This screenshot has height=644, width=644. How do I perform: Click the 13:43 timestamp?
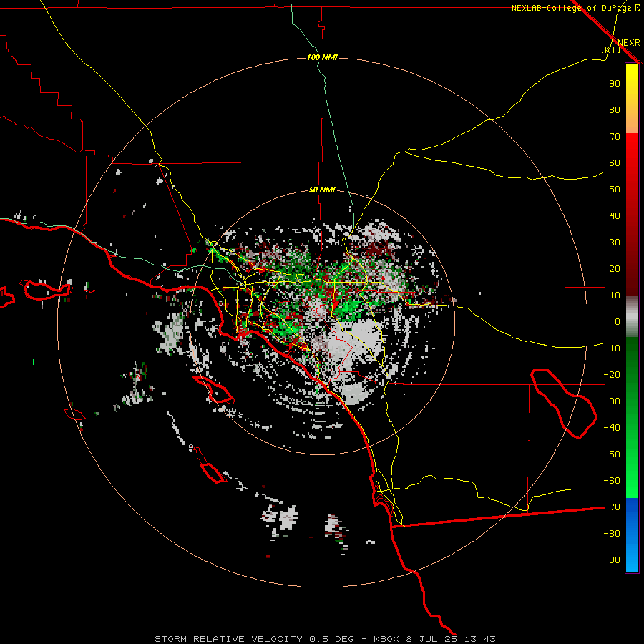480,639
